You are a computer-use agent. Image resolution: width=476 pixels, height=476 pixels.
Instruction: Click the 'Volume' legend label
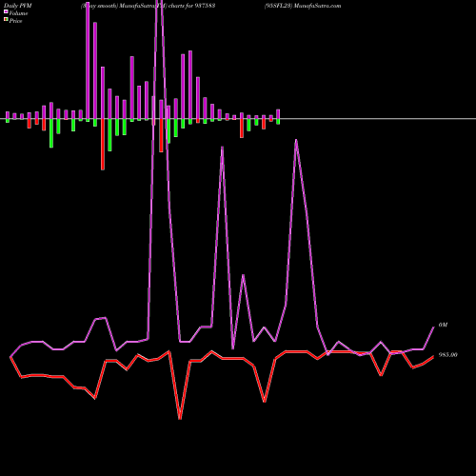point(18,13)
